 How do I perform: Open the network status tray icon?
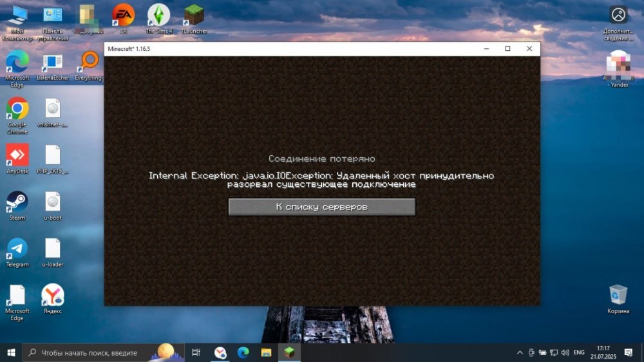pos(554,352)
